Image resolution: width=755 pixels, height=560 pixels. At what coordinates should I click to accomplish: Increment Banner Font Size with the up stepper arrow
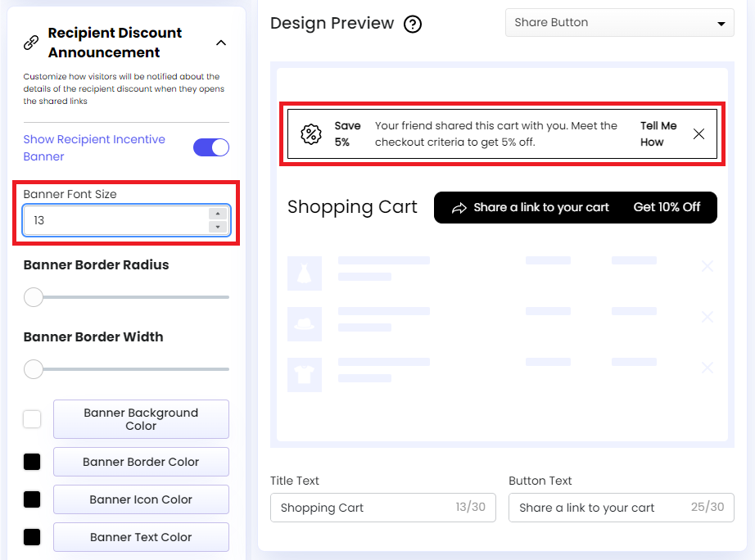tap(217, 214)
